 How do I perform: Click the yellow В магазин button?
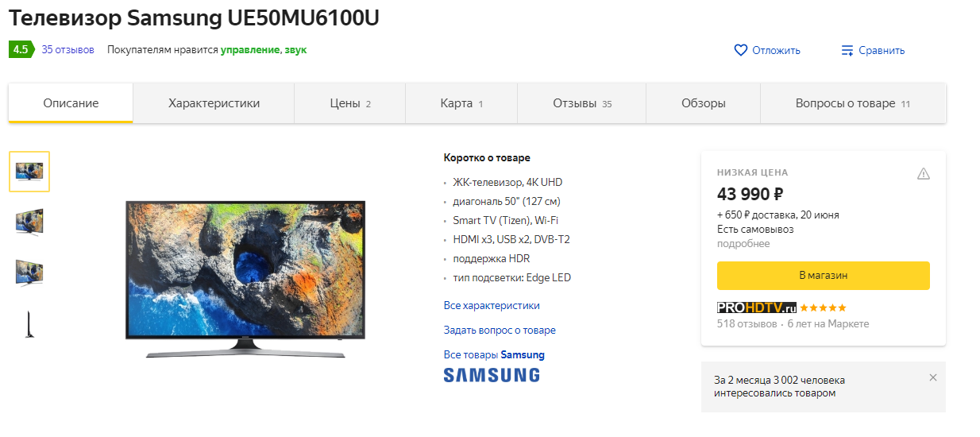point(823,276)
